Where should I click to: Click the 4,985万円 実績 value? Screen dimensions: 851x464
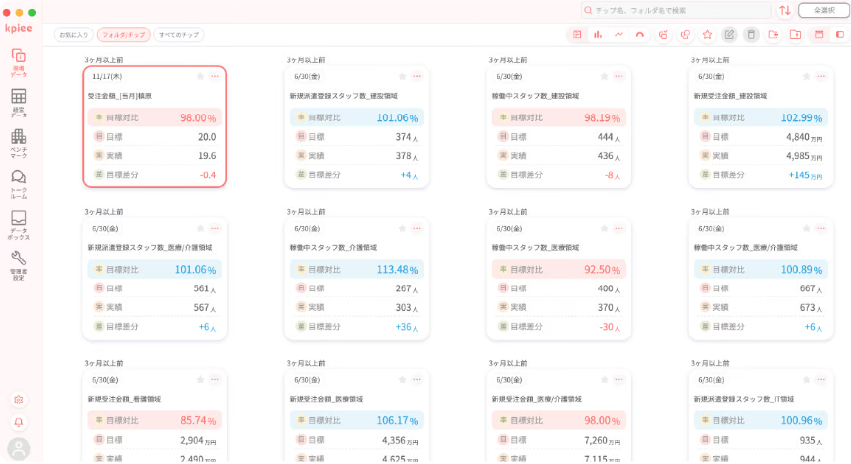[804, 156]
